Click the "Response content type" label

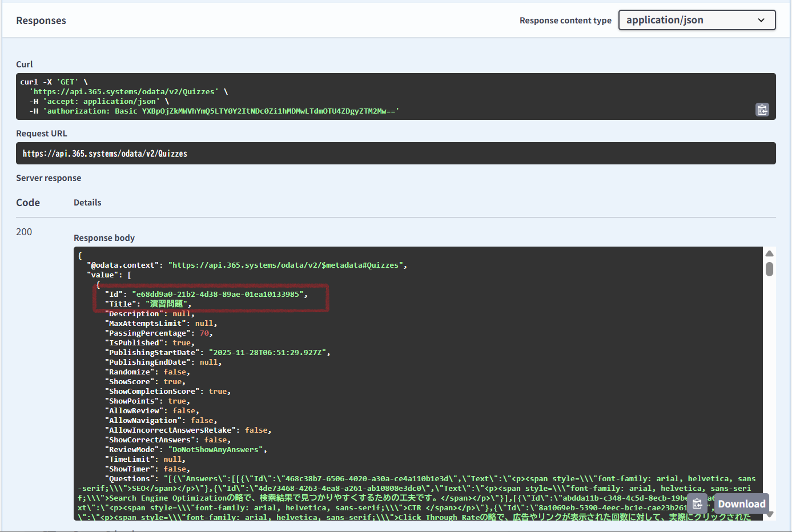565,21
